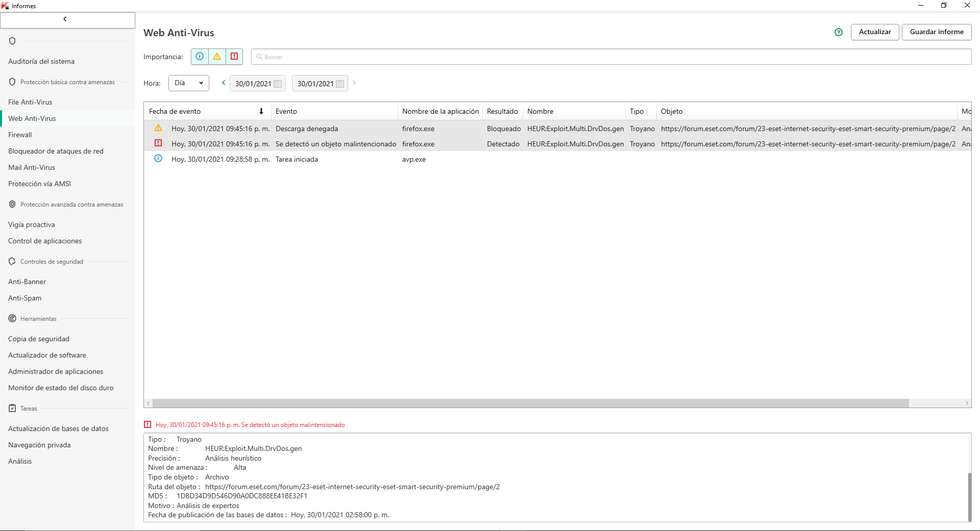The height and width of the screenshot is (531, 980).
Task: Toggle the warning events importance filter
Action: coord(217,57)
